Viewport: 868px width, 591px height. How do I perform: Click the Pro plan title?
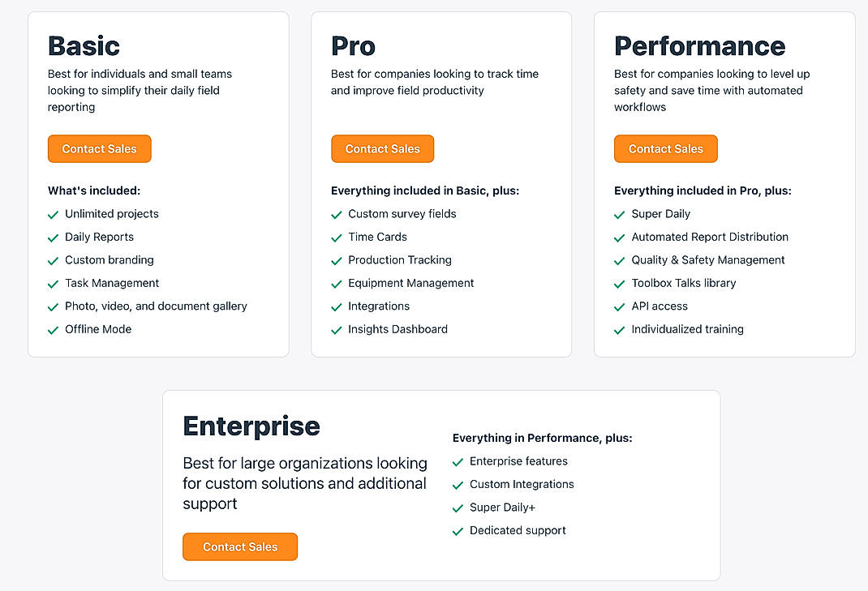tap(353, 46)
